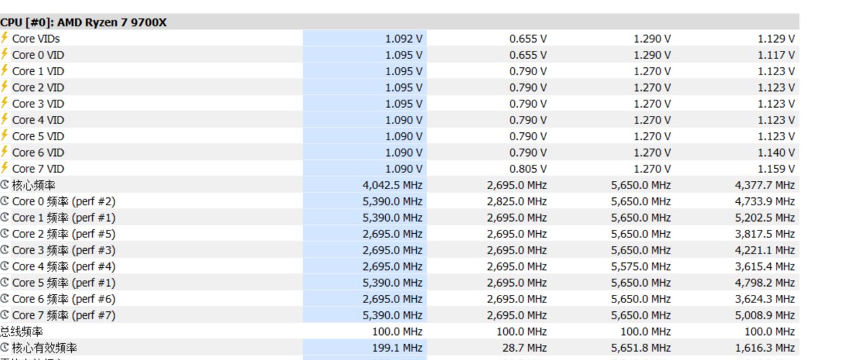The height and width of the screenshot is (360, 868).
Task: Click the clock icon beside 核心频率
Action: click(5, 185)
